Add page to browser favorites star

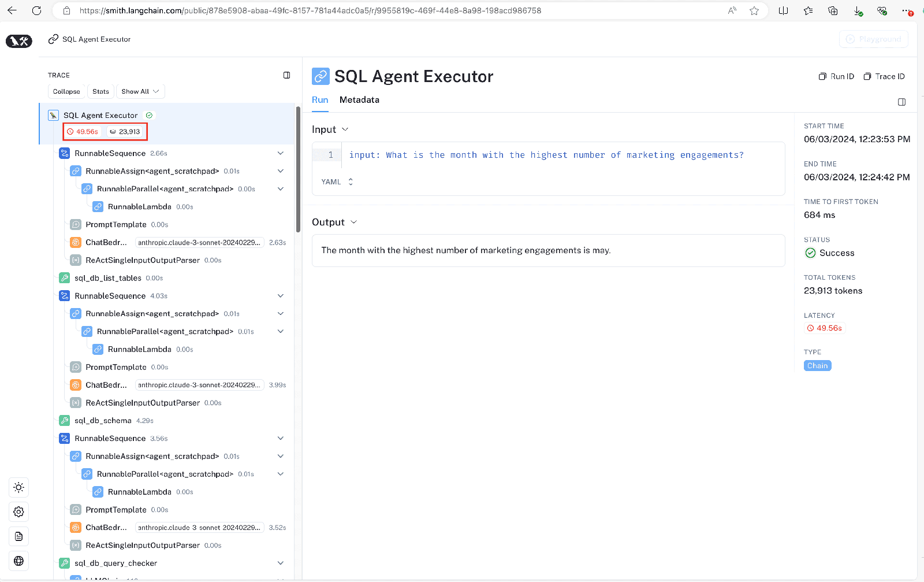[754, 10]
